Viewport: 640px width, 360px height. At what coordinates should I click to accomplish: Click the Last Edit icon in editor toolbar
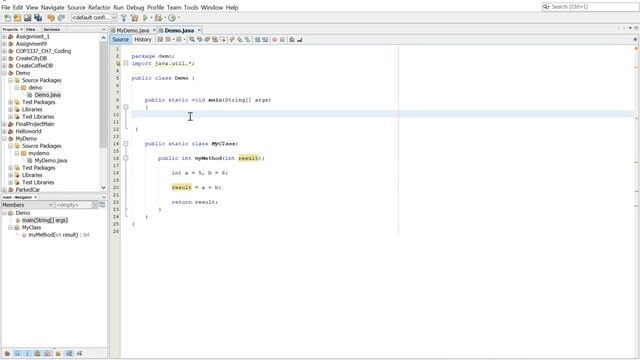pyautogui.click(x=160, y=40)
